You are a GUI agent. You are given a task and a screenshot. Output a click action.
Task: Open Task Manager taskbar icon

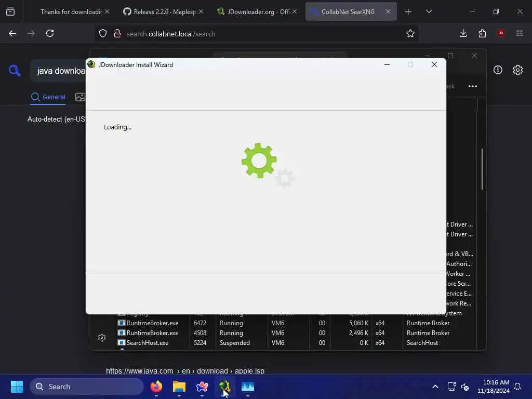tap(248, 387)
